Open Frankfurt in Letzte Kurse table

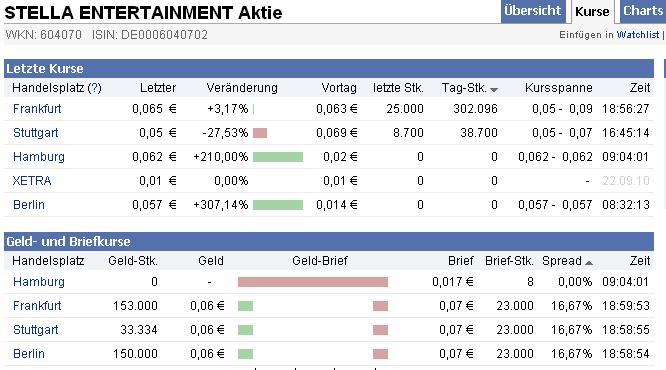coord(37,109)
